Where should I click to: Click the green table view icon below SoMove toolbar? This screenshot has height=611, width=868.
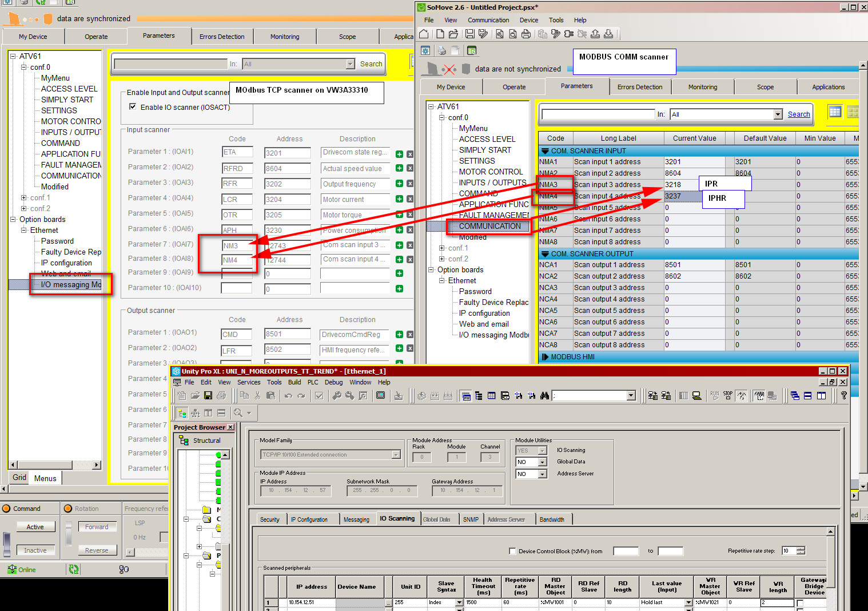[x=472, y=50]
